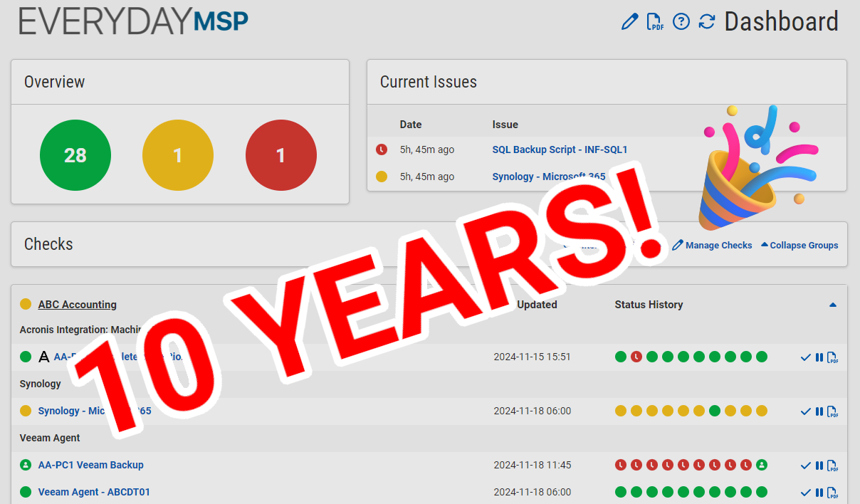Click Collapse Groups in Checks panel
860x504 pixels.
(799, 245)
